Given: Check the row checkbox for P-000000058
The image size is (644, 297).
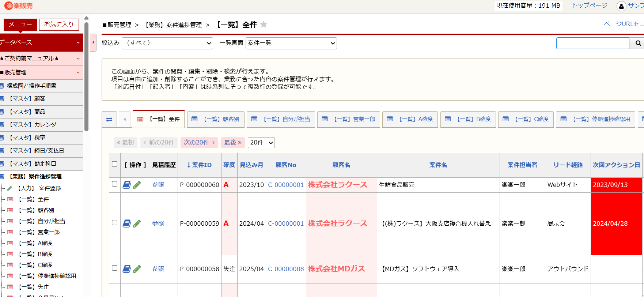Looking at the screenshot, I should pyautogui.click(x=115, y=268).
